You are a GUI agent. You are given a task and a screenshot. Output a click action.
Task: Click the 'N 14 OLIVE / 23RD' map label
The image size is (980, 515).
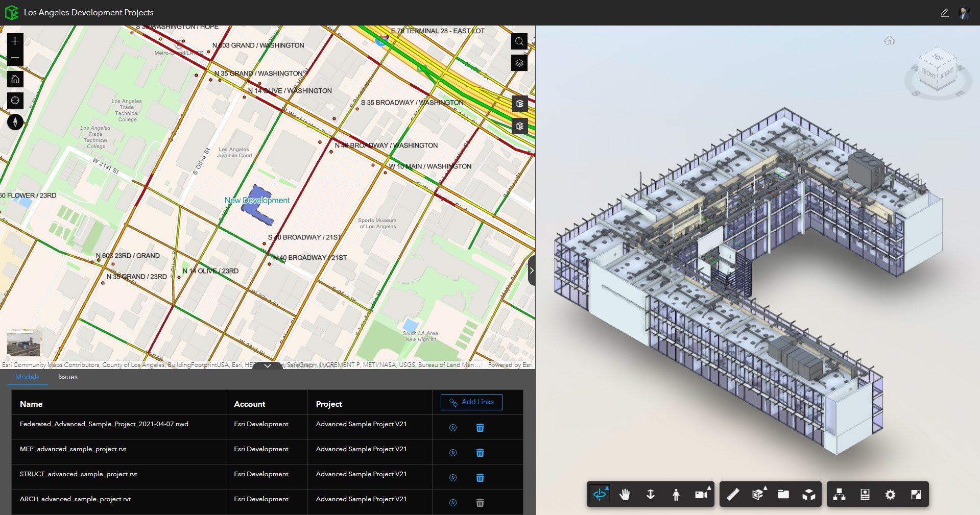pos(210,271)
